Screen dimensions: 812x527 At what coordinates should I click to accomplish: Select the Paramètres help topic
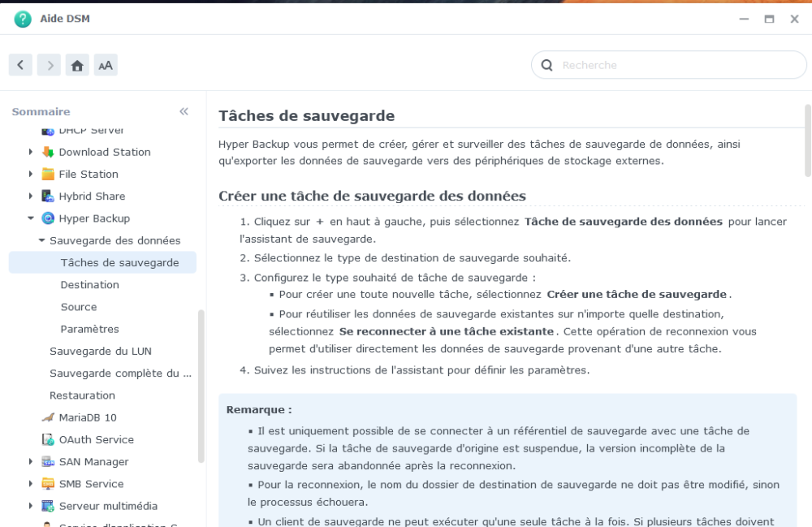[89, 329]
